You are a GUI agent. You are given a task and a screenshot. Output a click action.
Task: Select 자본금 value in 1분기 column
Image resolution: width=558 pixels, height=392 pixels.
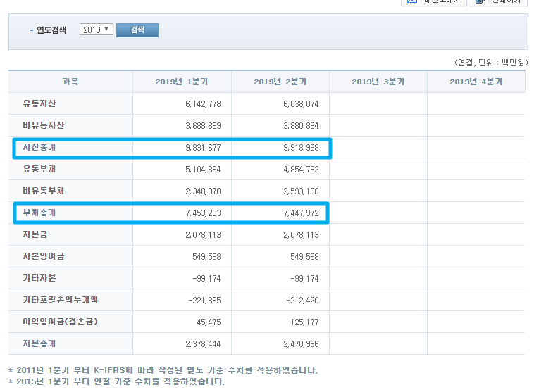[x=203, y=235]
